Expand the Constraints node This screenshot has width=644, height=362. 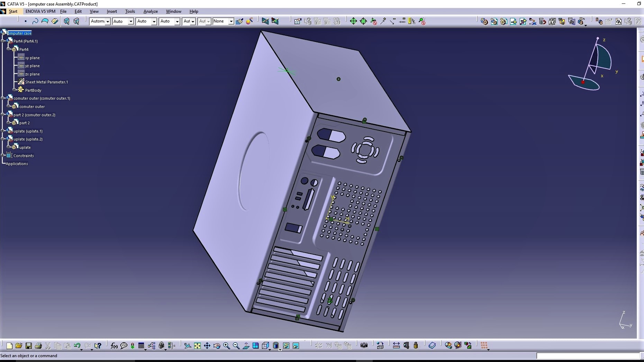pyautogui.click(x=3, y=155)
